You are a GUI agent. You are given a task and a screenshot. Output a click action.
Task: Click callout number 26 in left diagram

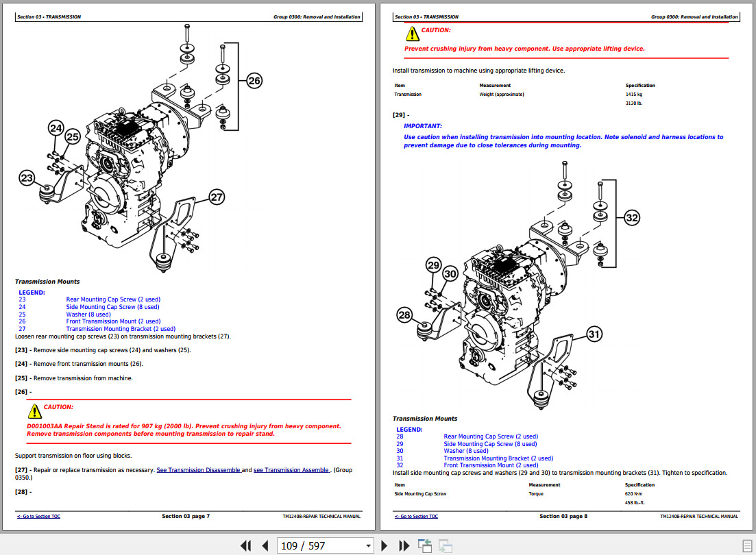(x=254, y=81)
